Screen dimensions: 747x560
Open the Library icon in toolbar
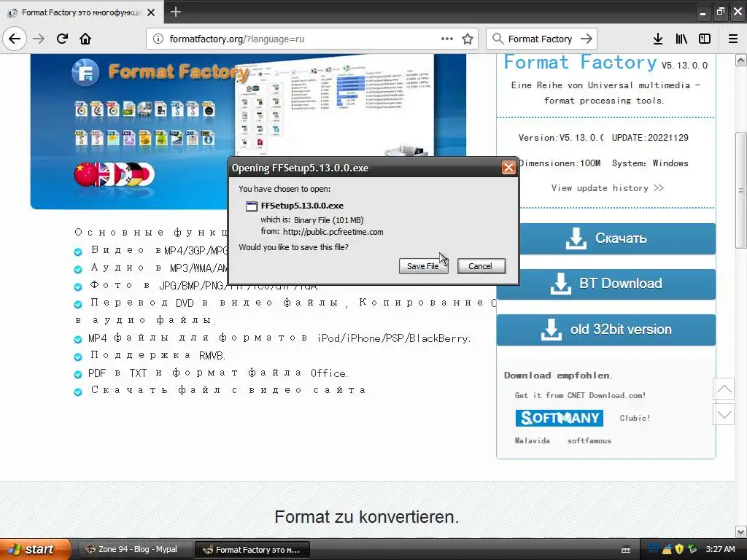click(x=681, y=39)
